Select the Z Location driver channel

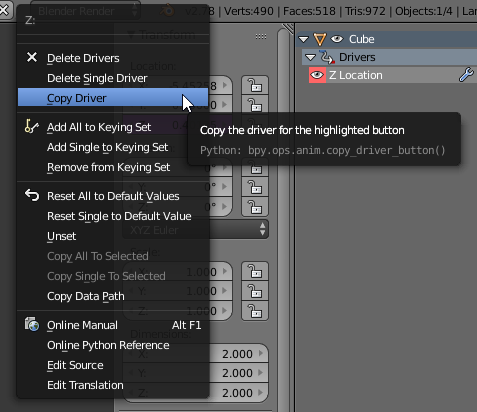[x=393, y=75]
